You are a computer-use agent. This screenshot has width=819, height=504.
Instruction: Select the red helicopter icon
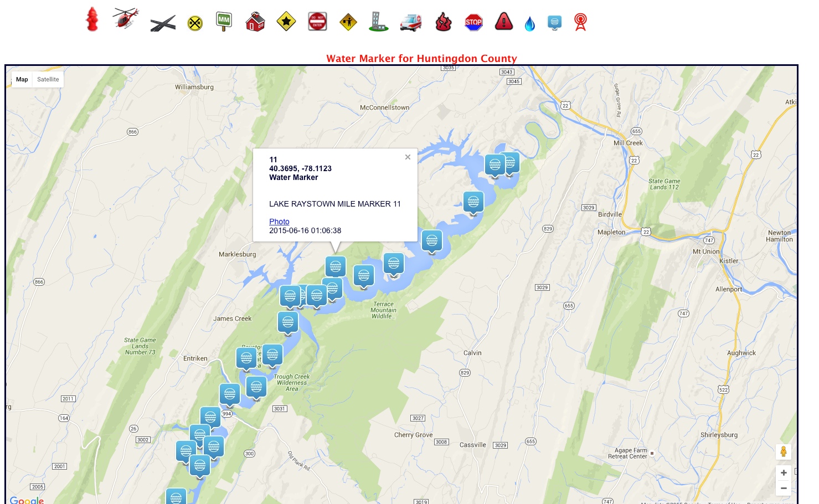[126, 18]
